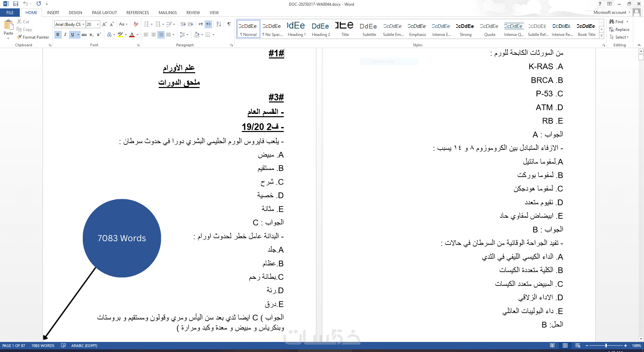Click the zoom slider handle
Viewport: 644px width, 352px height.
tap(606, 346)
